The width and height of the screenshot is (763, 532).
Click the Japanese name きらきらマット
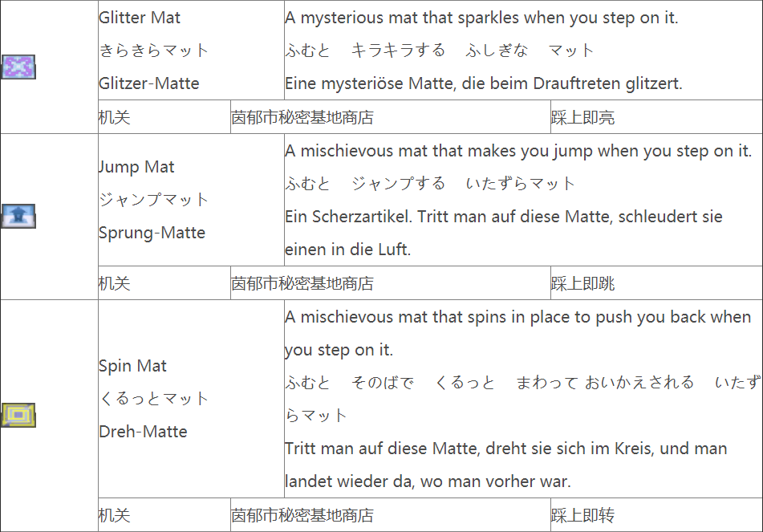click(x=153, y=51)
